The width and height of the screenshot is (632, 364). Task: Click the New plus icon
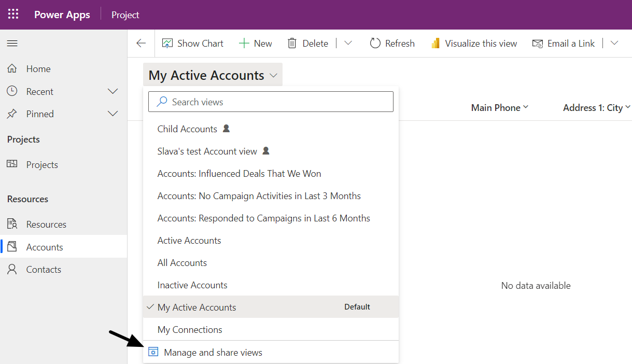[x=244, y=44]
